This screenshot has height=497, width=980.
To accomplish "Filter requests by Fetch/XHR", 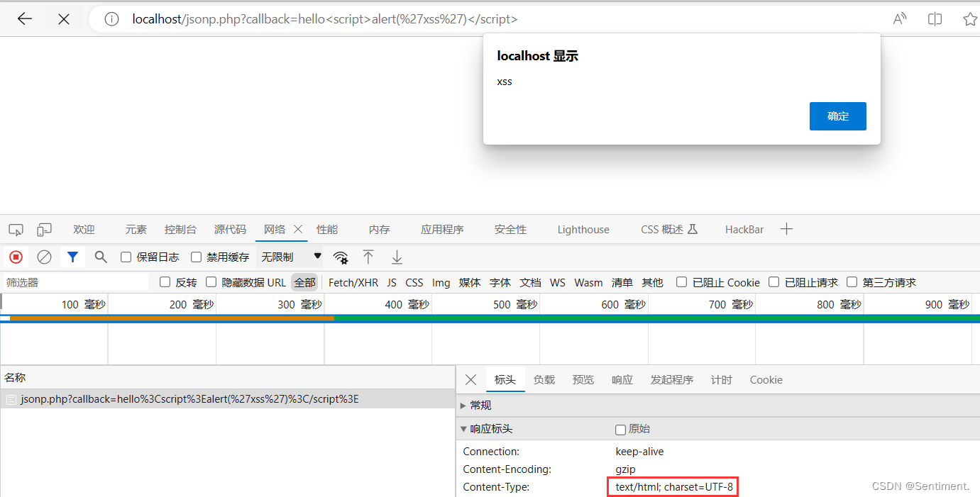I will click(353, 282).
